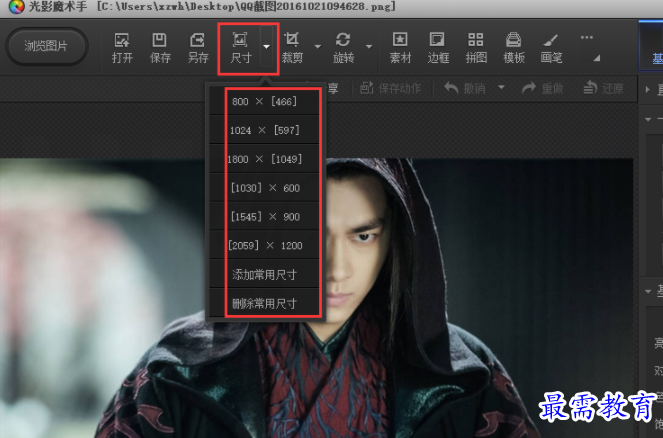663x438 pixels.
Task: Select the 裁剪 crop tool
Action: pyautogui.click(x=292, y=48)
